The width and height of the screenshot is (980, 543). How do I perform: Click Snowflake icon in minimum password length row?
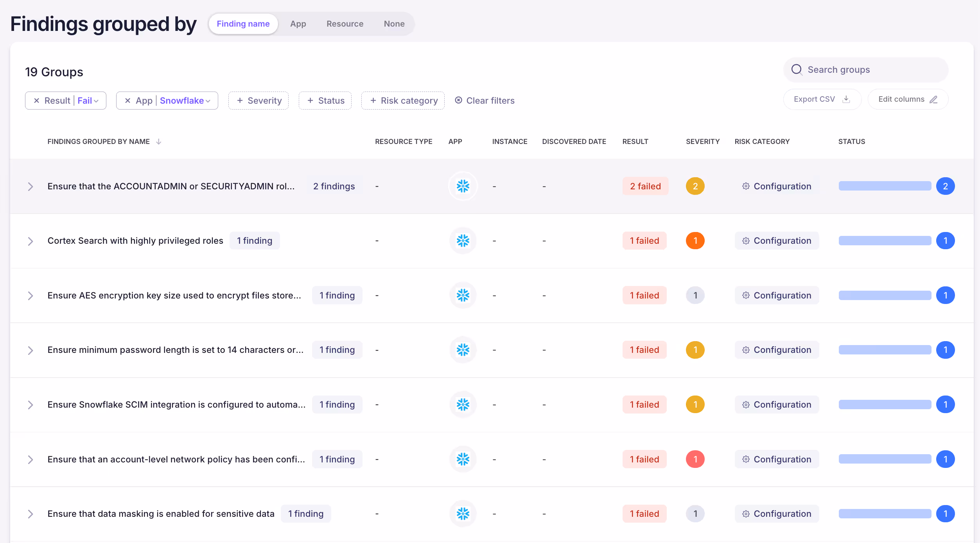click(x=463, y=350)
